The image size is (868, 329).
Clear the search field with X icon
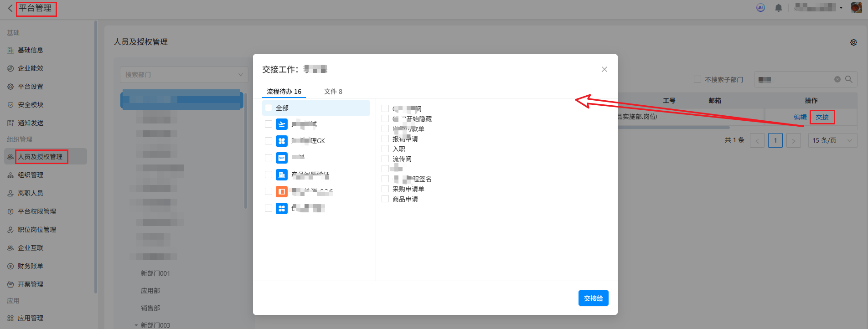[x=837, y=79]
